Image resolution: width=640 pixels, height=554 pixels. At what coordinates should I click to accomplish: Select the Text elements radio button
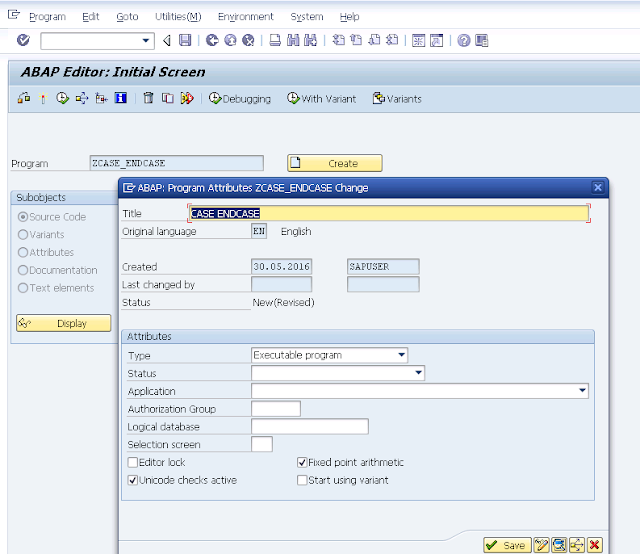point(23,288)
